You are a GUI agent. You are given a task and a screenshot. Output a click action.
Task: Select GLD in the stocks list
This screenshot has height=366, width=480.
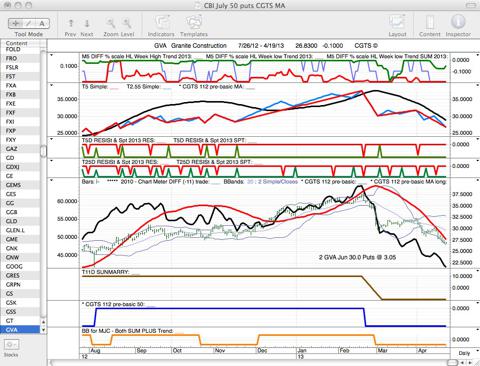pos(12,221)
